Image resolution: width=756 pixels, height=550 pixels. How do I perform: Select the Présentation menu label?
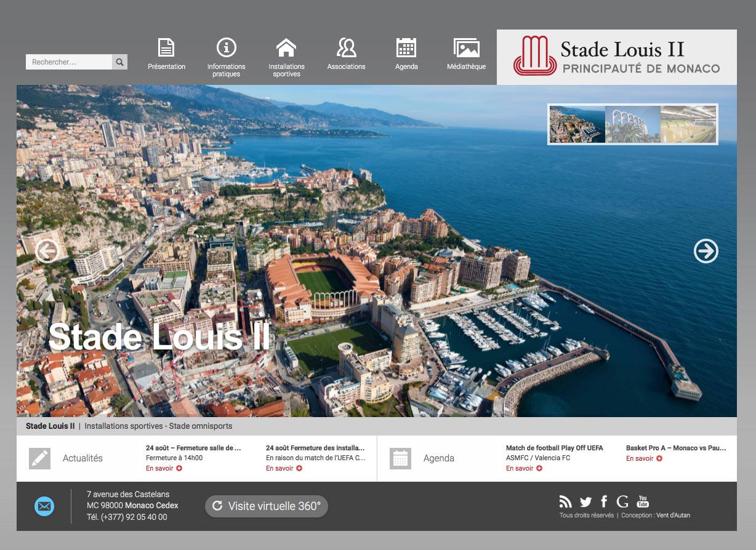pyautogui.click(x=166, y=66)
